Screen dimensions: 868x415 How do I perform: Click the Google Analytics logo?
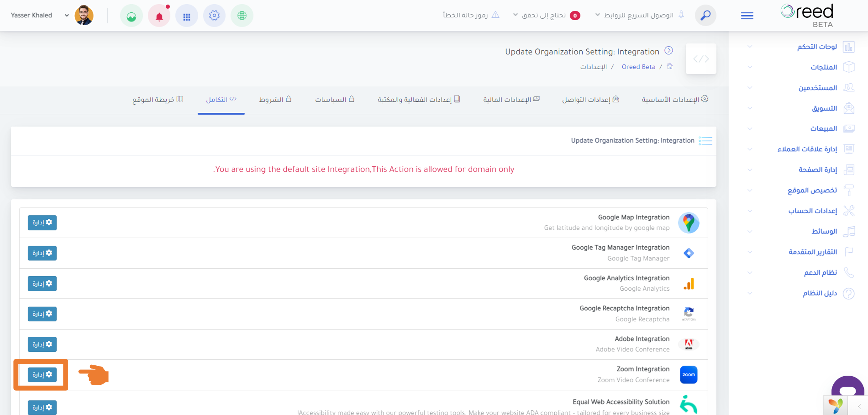689,284
